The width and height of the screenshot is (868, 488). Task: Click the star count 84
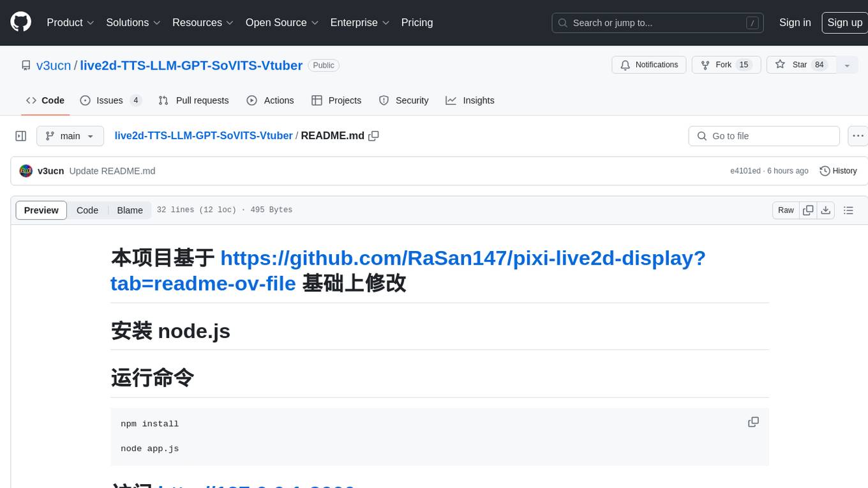click(820, 65)
